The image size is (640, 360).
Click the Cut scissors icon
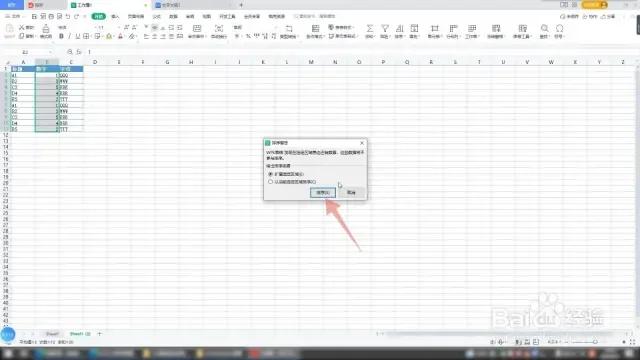22,27
